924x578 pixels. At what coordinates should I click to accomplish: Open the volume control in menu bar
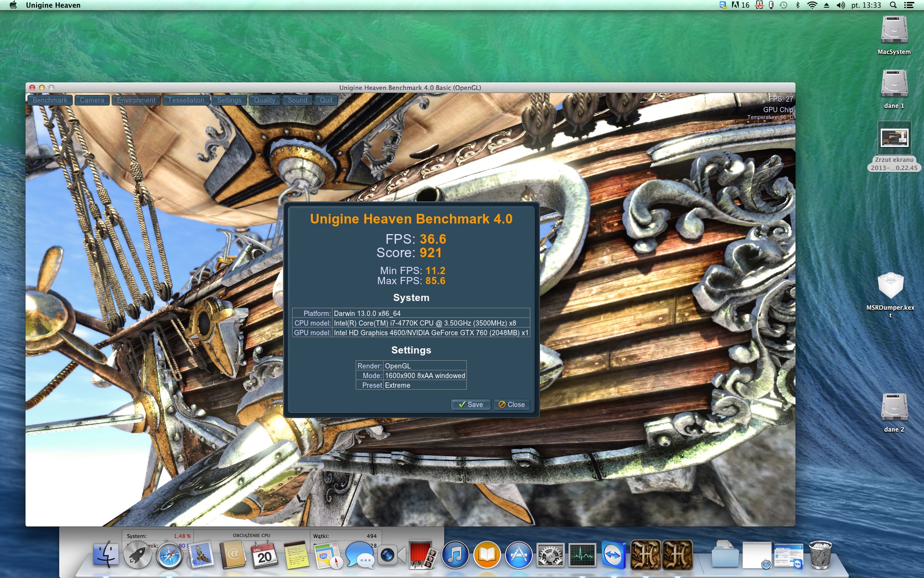click(841, 5)
